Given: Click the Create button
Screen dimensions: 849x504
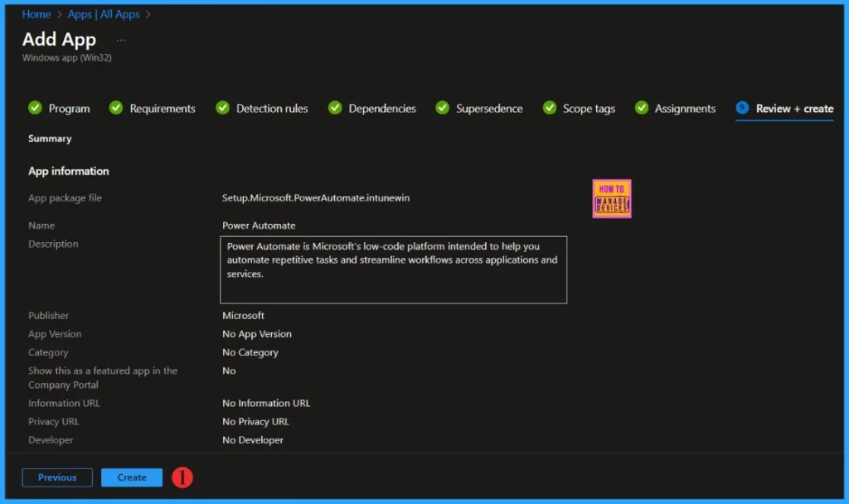Looking at the screenshot, I should (132, 477).
